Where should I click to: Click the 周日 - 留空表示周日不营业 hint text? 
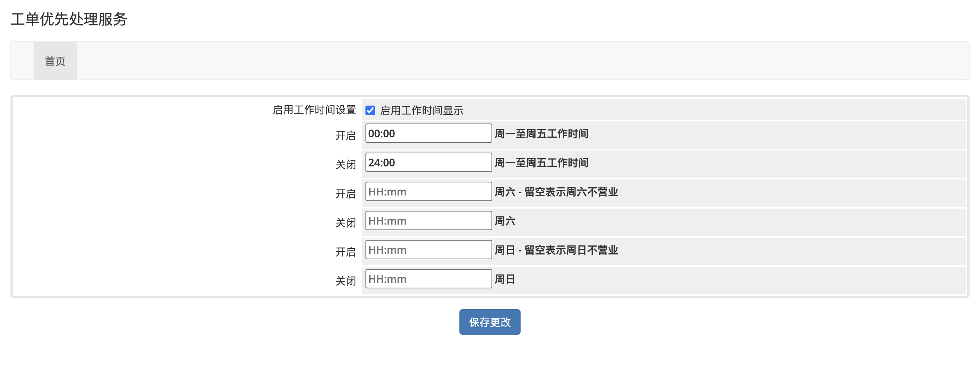[x=556, y=250]
